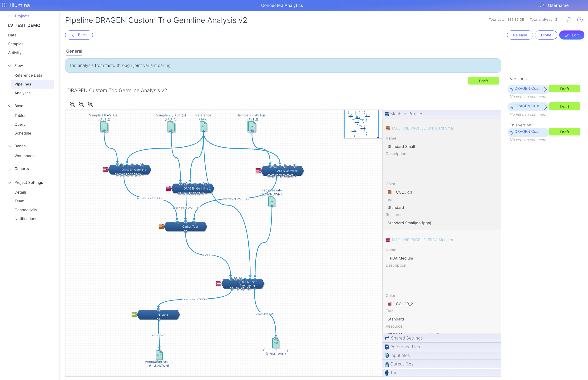
Task: Click the Edit pipeline button
Action: [x=571, y=35]
